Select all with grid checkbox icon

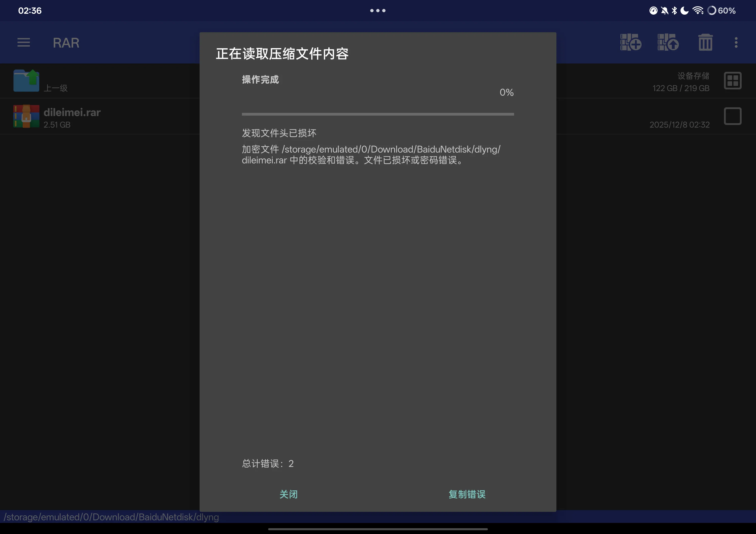733,81
